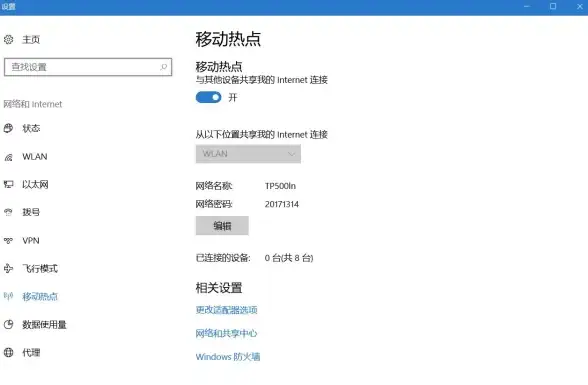Click the Dial-up icon

[x=8, y=213]
